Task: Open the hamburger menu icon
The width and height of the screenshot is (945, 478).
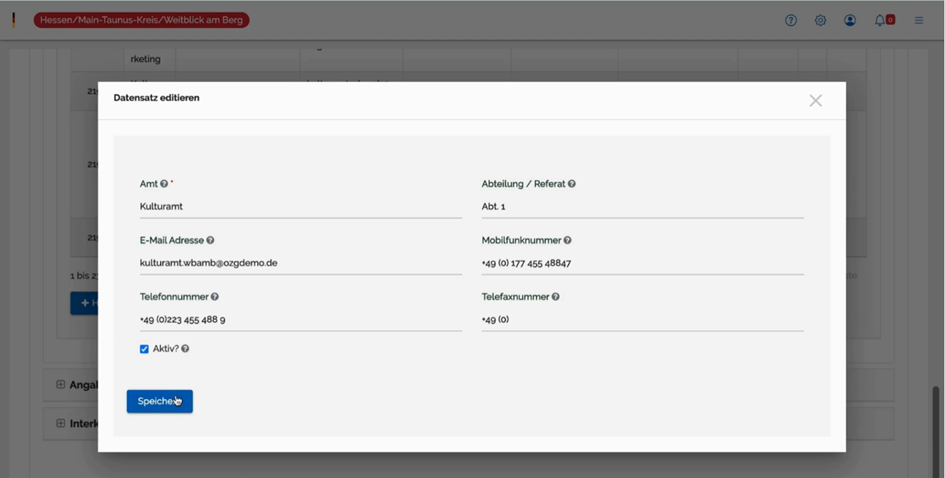Action: (x=919, y=20)
